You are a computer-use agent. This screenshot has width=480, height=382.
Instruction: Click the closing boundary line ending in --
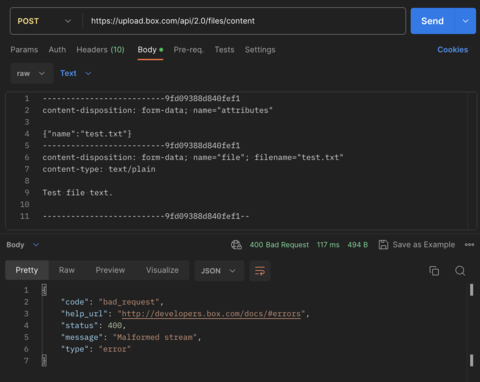(146, 216)
